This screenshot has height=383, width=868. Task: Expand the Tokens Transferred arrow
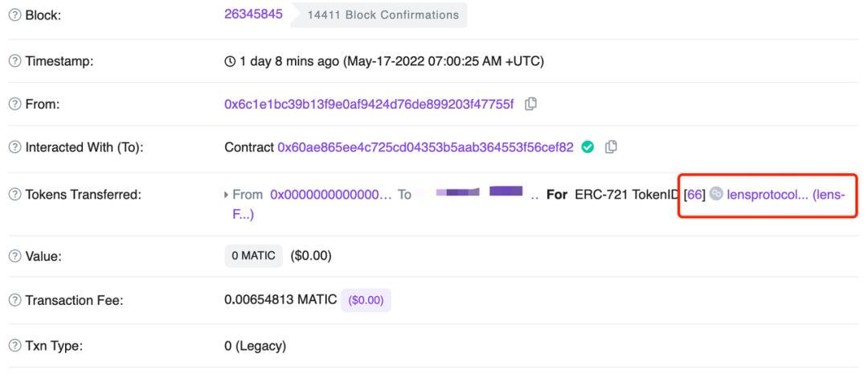pos(226,195)
